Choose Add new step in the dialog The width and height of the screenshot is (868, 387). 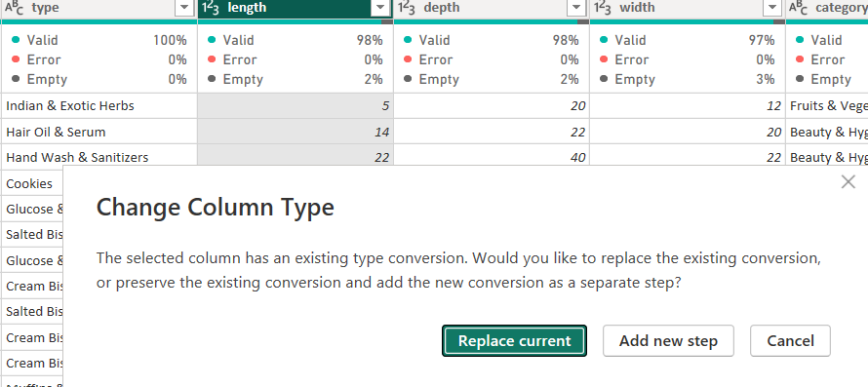click(668, 340)
